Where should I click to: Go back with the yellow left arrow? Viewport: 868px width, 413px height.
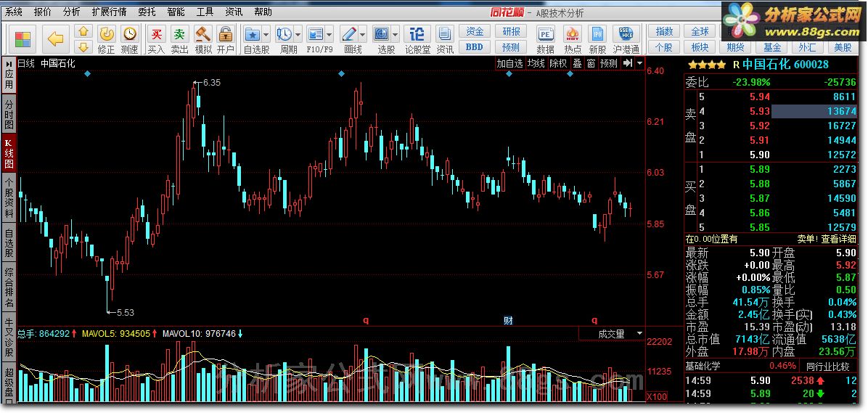tap(55, 39)
